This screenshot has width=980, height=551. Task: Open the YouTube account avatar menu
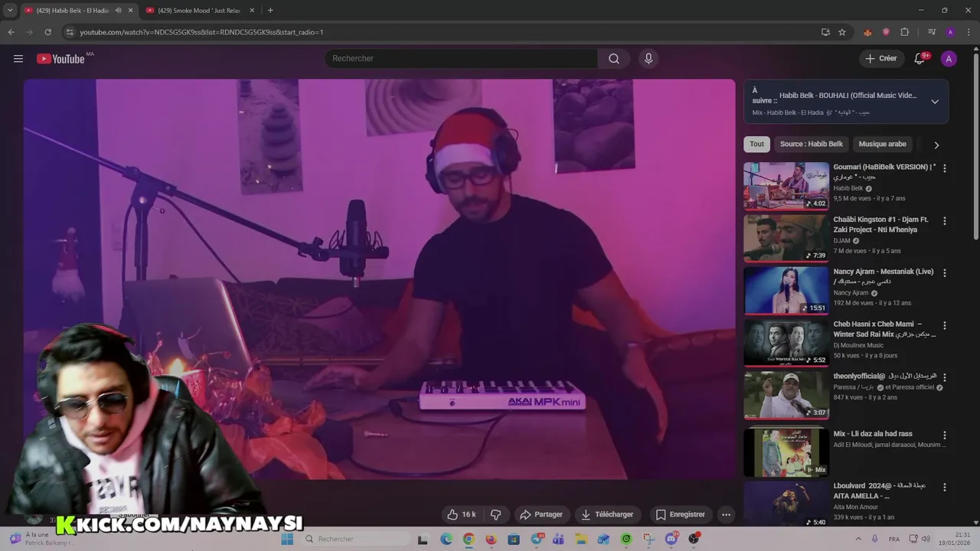[x=949, y=59]
